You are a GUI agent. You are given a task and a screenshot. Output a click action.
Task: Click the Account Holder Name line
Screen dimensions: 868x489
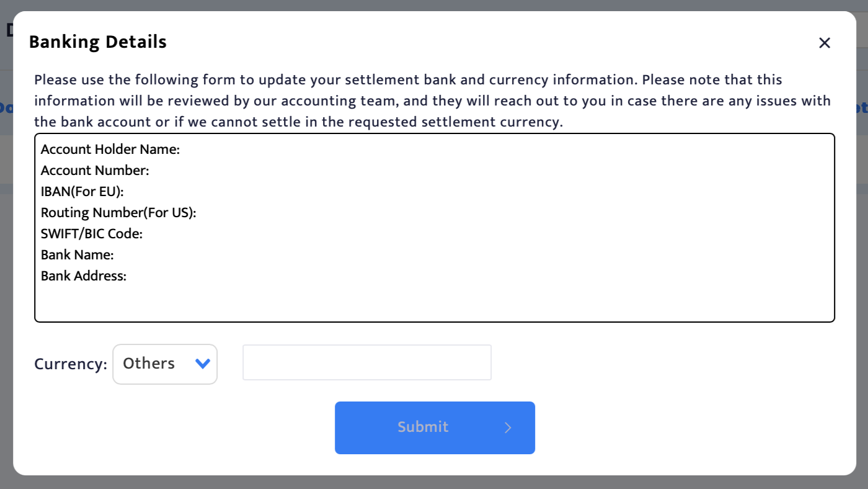110,150
